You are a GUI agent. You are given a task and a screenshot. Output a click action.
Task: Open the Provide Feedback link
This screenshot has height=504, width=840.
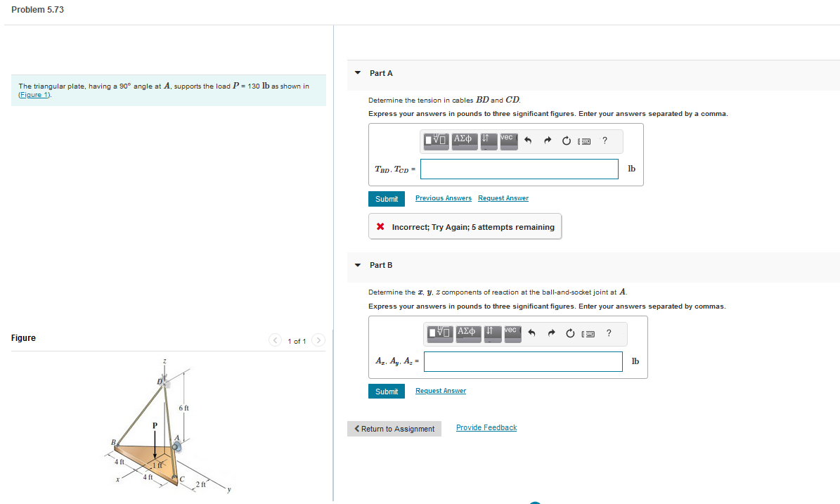coord(486,427)
